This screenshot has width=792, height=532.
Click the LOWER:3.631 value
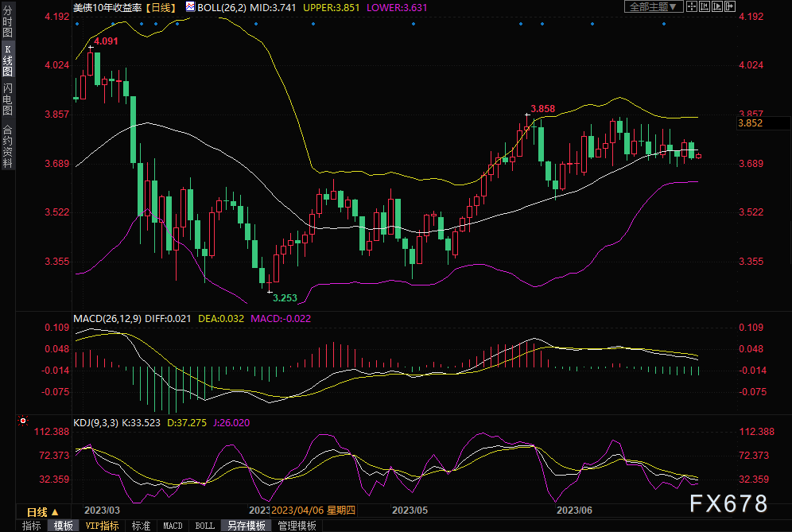coord(397,8)
